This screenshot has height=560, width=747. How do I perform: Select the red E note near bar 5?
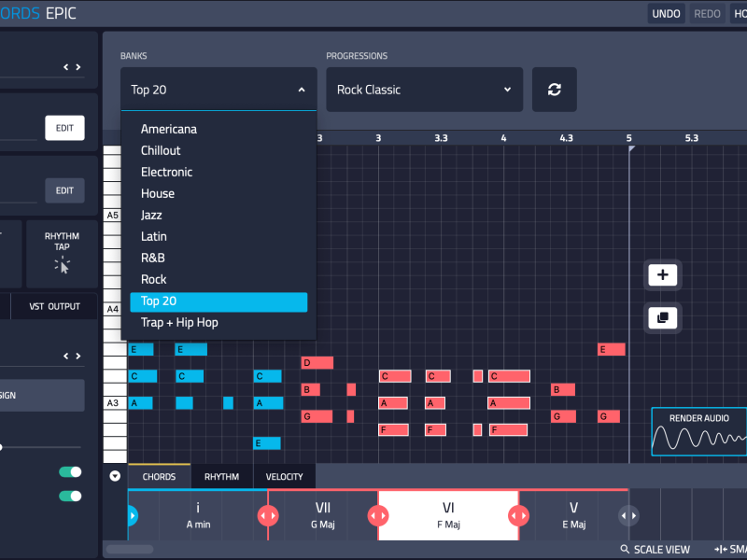pyautogui.click(x=612, y=349)
